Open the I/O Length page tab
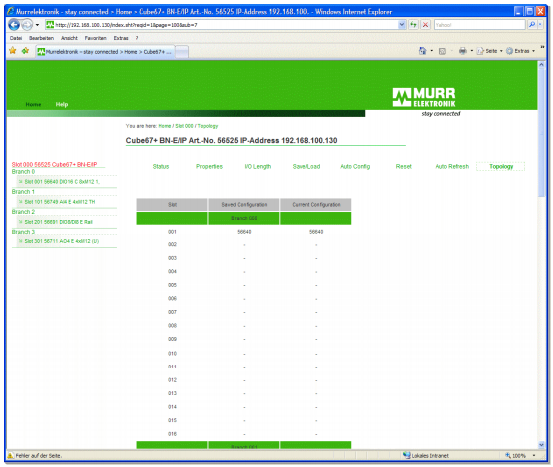 click(x=258, y=166)
